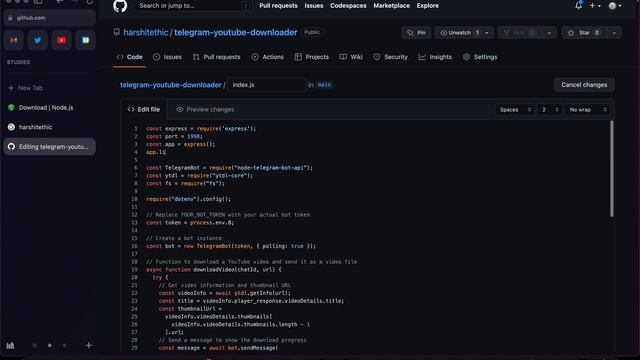Switch to Preview changes tab

205,109
